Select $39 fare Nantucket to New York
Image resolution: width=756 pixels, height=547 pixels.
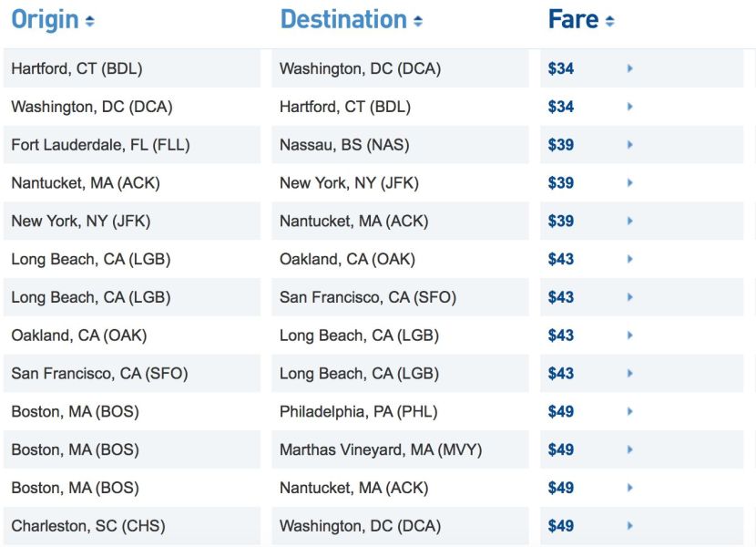561,183
